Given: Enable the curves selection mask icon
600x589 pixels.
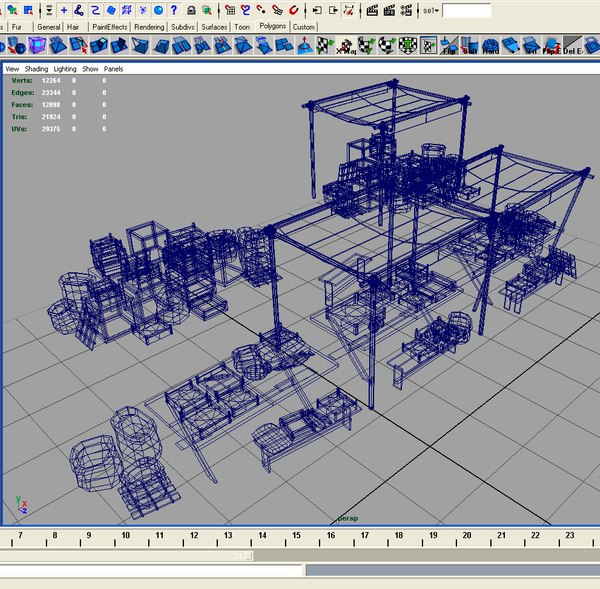Looking at the screenshot, I should tap(95, 10).
